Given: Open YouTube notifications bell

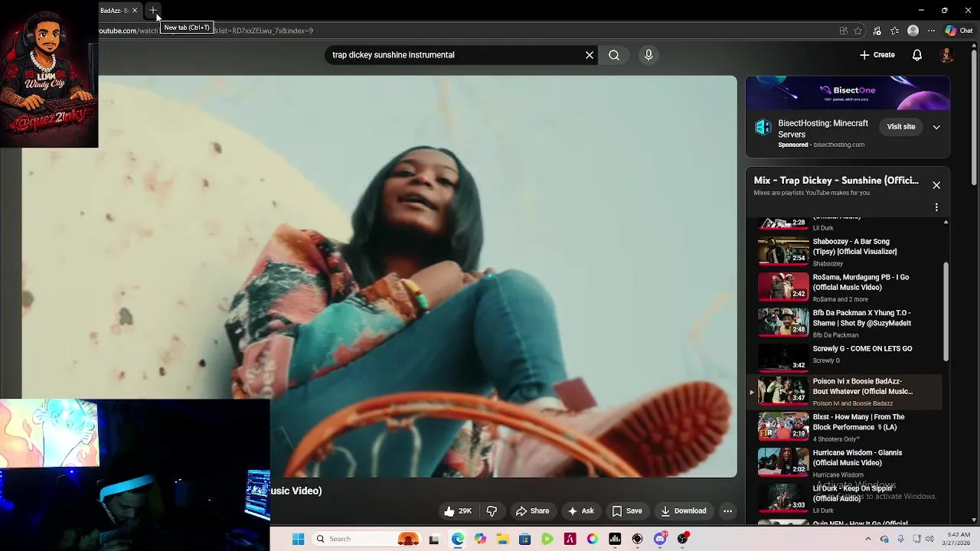Looking at the screenshot, I should pyautogui.click(x=917, y=55).
